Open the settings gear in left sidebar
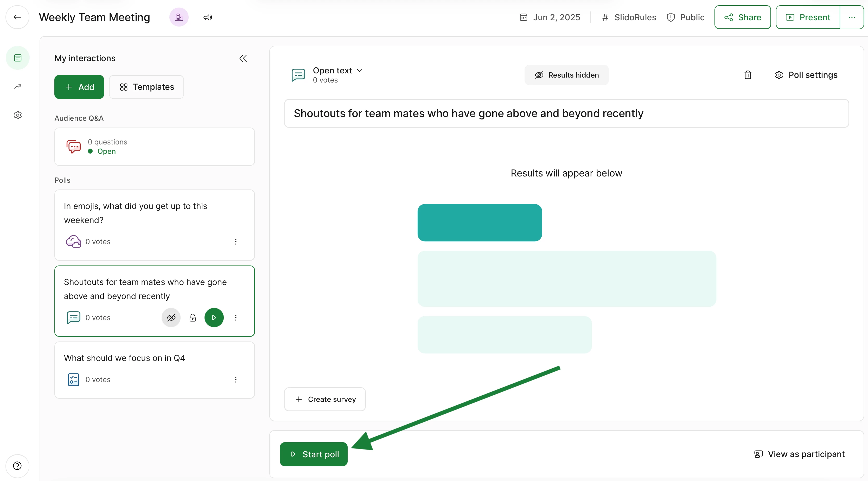Screen dimensions: 868x481 pos(17,115)
